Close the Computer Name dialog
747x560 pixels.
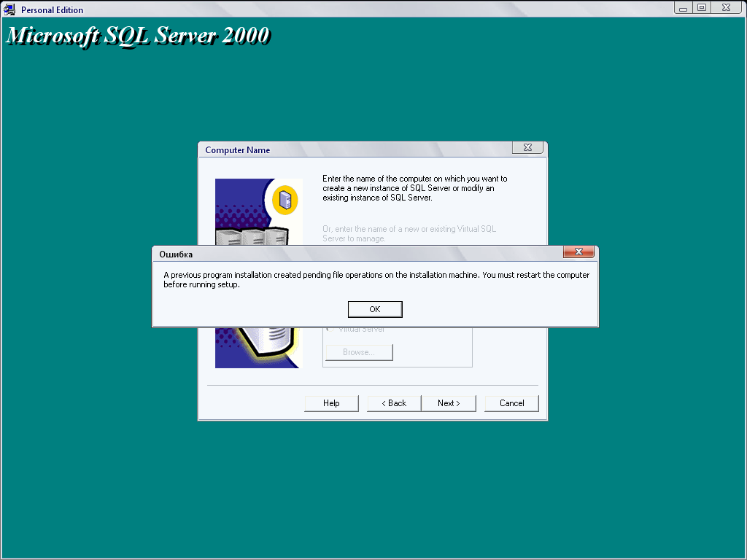[527, 147]
